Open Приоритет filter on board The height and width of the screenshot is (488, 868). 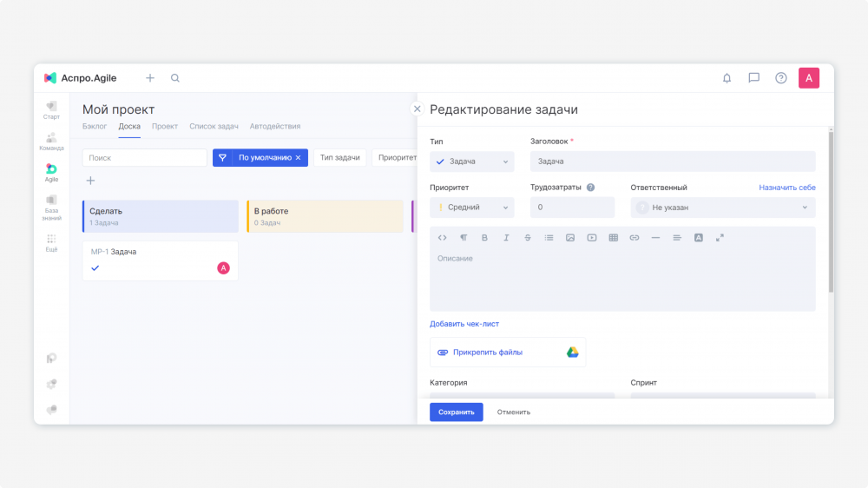(x=397, y=158)
